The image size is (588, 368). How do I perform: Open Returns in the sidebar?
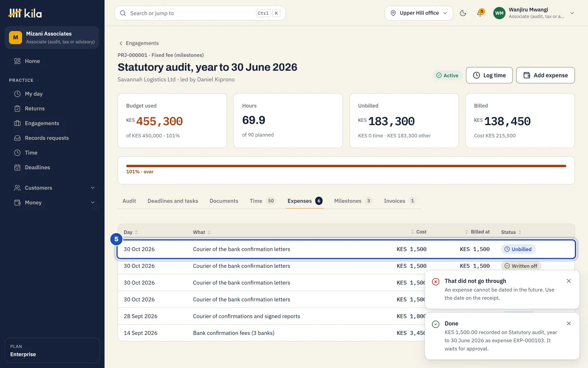click(x=52, y=108)
